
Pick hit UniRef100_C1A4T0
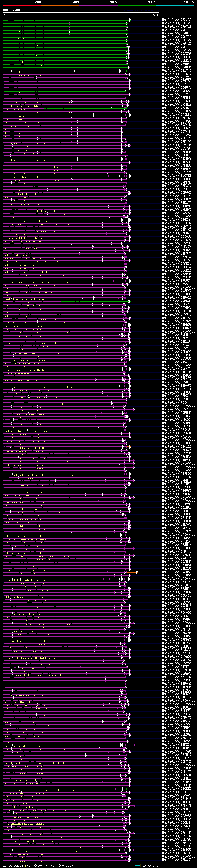click(177, 369)
